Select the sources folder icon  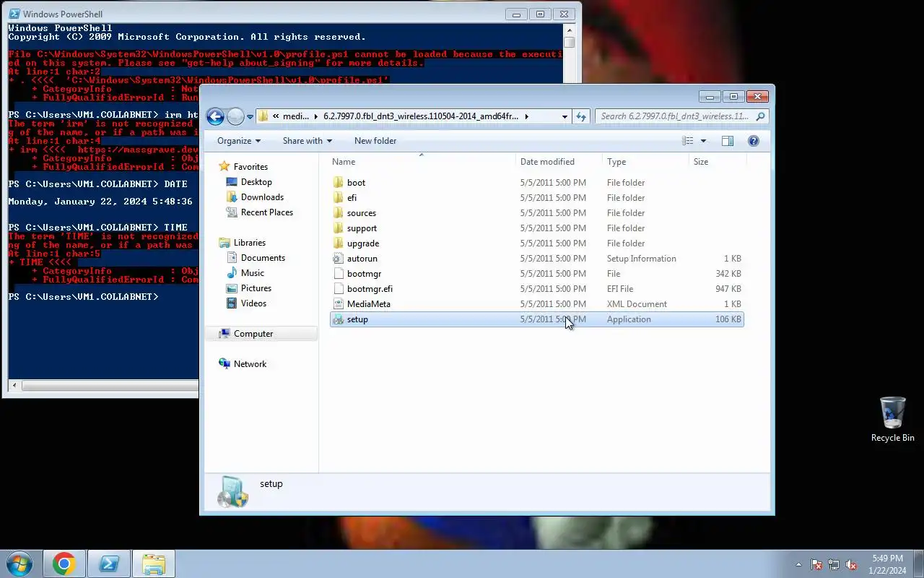coord(339,213)
